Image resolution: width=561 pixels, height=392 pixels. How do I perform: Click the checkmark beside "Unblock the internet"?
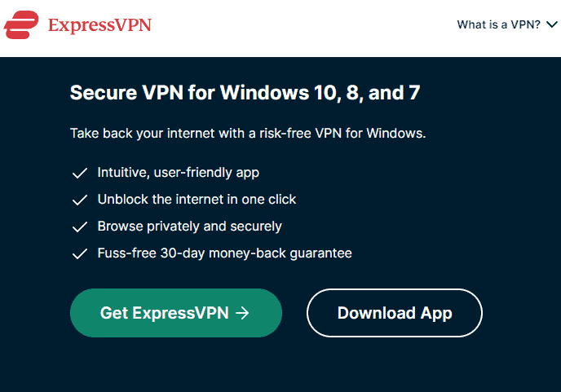tap(80, 200)
